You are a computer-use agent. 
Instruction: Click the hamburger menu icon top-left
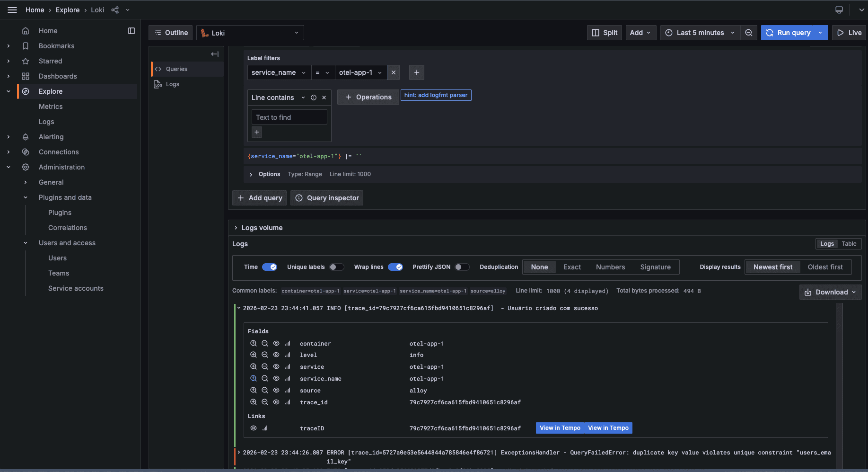click(12, 9)
